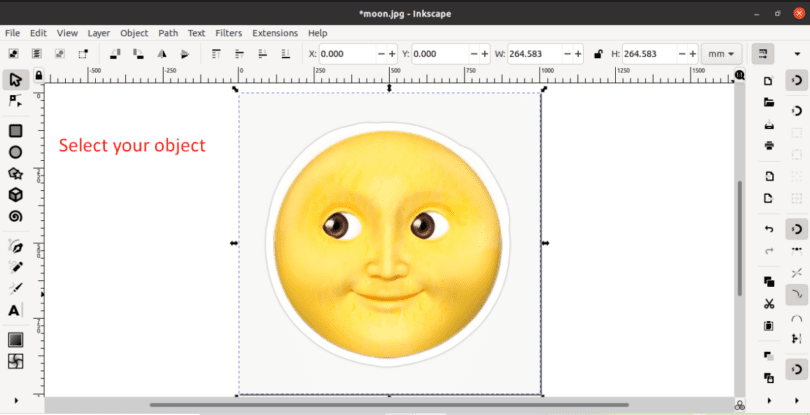Click the Redo arrow icon
The image size is (810, 415).
[769, 251]
